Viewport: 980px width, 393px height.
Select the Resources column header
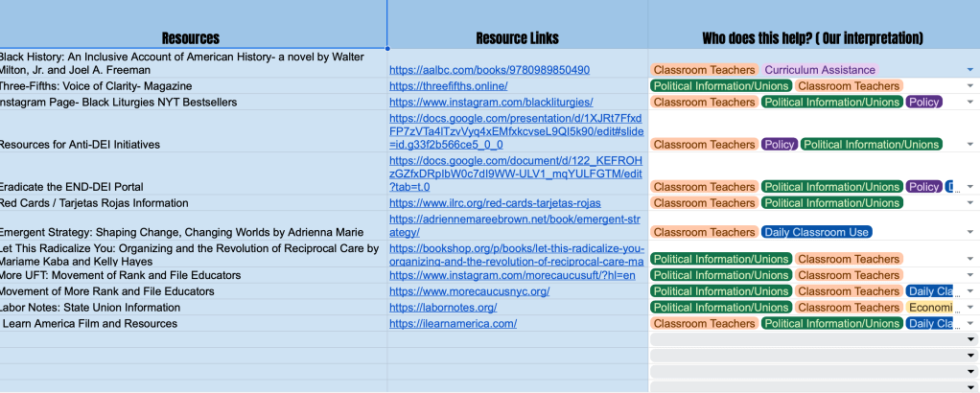191,38
